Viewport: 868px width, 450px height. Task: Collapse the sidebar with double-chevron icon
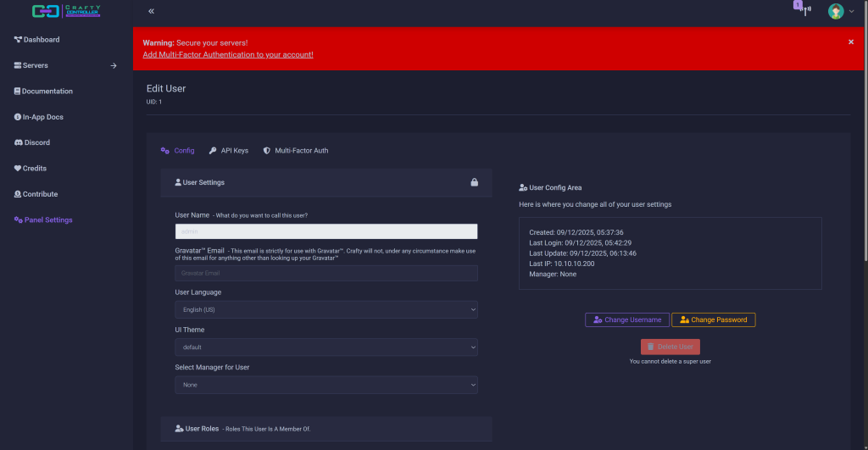point(151,11)
